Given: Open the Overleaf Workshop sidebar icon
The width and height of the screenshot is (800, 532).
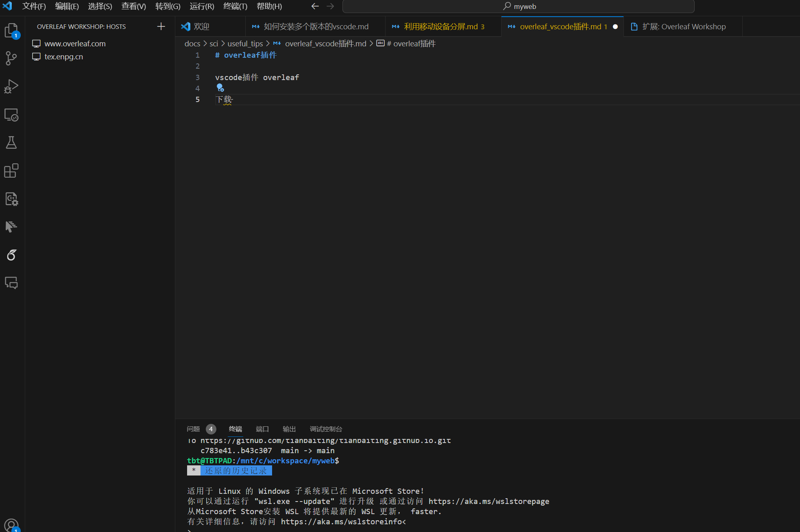Looking at the screenshot, I should point(11,255).
